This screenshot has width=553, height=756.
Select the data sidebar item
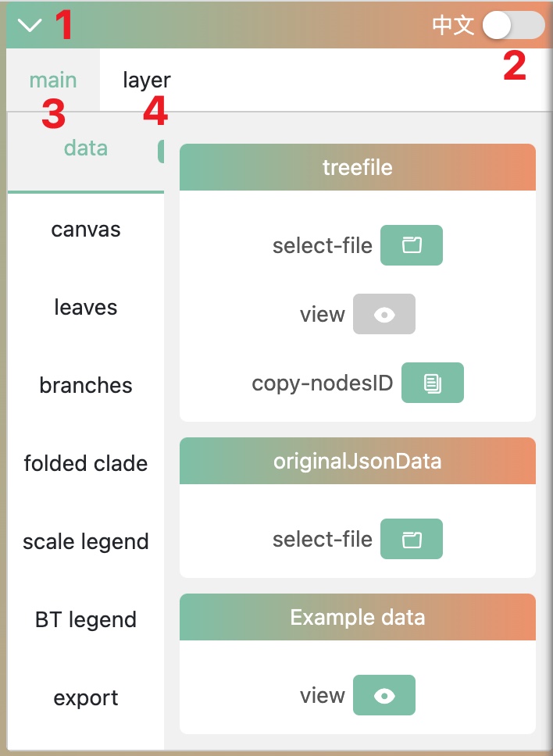click(86, 148)
